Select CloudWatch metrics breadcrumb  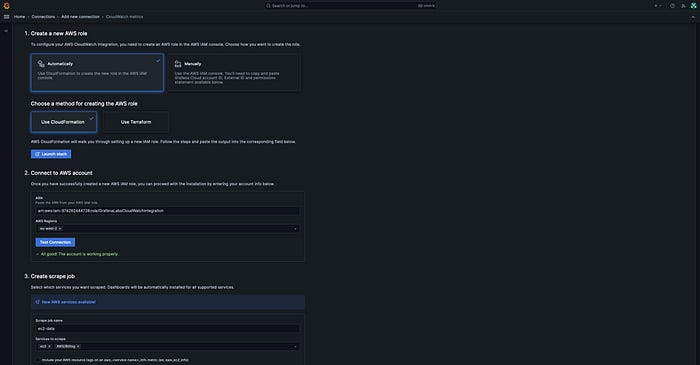125,17
